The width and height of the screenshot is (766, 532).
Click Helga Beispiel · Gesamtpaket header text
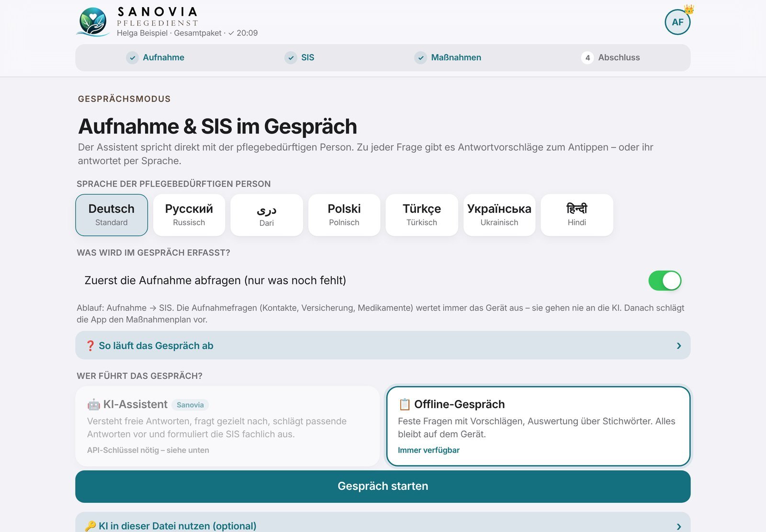[x=169, y=33]
